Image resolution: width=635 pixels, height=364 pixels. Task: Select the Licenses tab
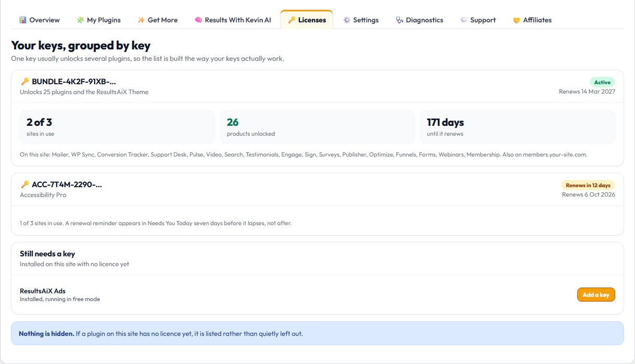[307, 20]
